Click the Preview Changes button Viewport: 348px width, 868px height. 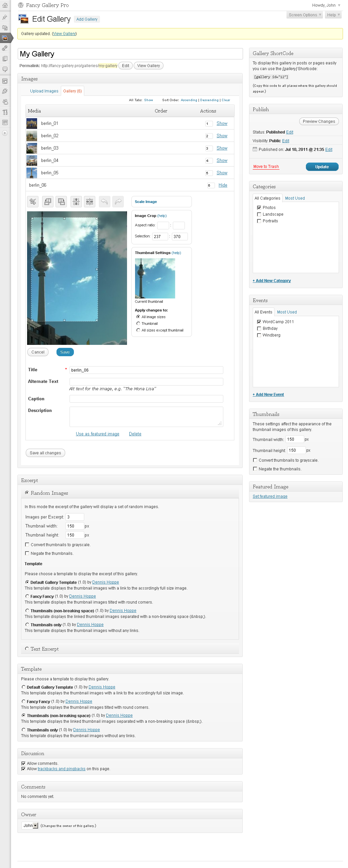319,121
